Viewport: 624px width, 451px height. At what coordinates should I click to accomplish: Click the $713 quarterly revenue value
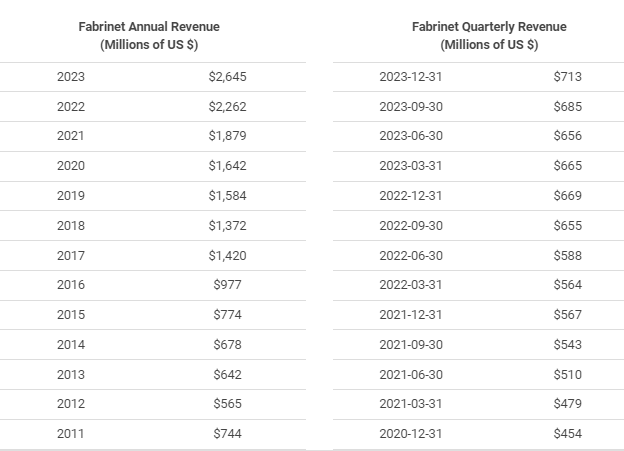click(568, 76)
